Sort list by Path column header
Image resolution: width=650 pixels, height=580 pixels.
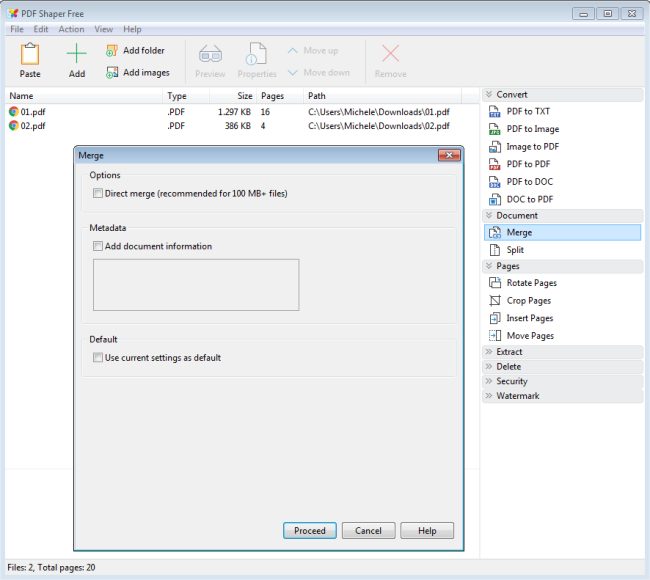[x=382, y=96]
